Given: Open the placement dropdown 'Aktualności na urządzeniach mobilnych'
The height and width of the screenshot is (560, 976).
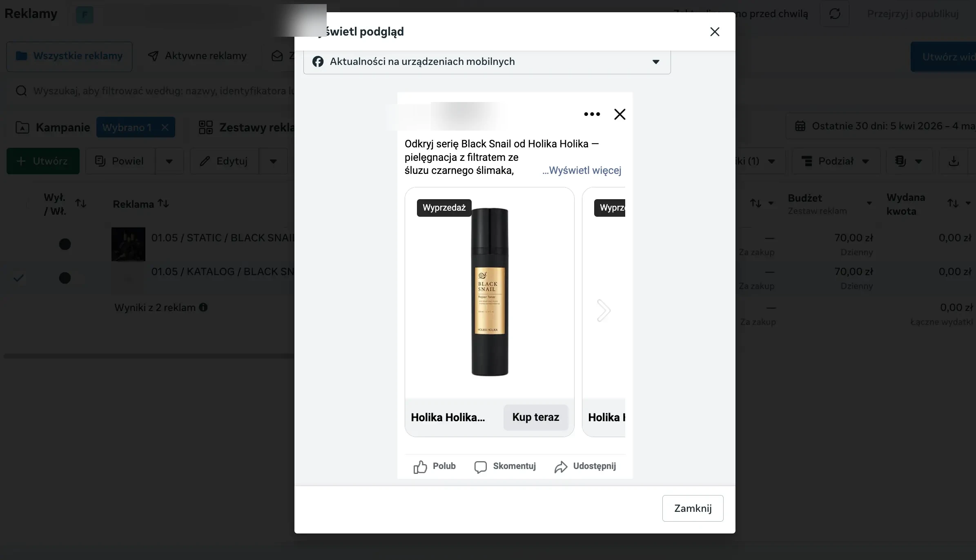Looking at the screenshot, I should 487,62.
